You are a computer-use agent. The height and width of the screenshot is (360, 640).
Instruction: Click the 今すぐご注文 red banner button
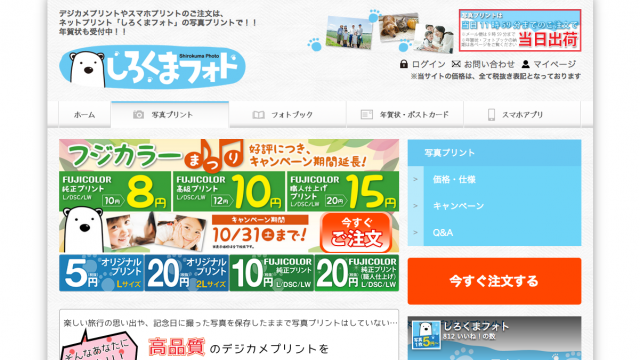point(356,233)
